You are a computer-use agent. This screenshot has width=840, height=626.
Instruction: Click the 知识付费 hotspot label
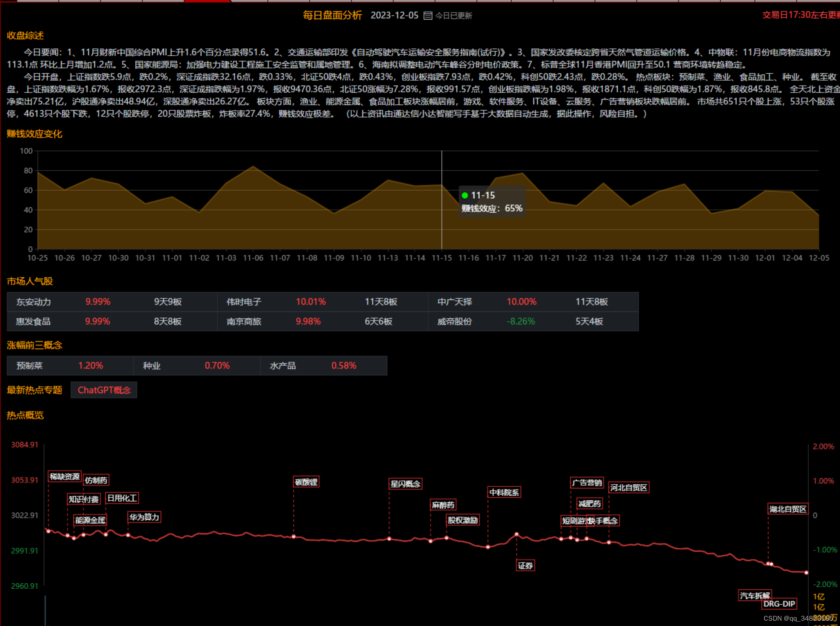84,499
